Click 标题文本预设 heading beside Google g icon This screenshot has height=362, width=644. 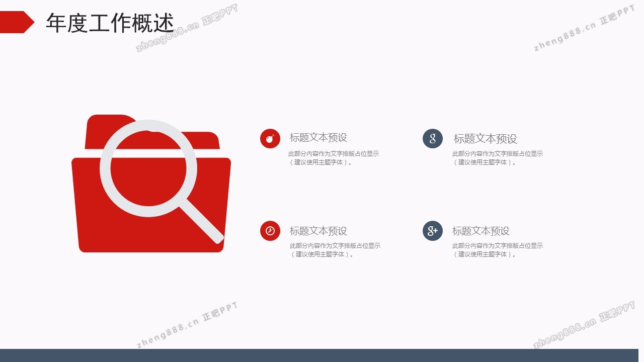coord(485,139)
